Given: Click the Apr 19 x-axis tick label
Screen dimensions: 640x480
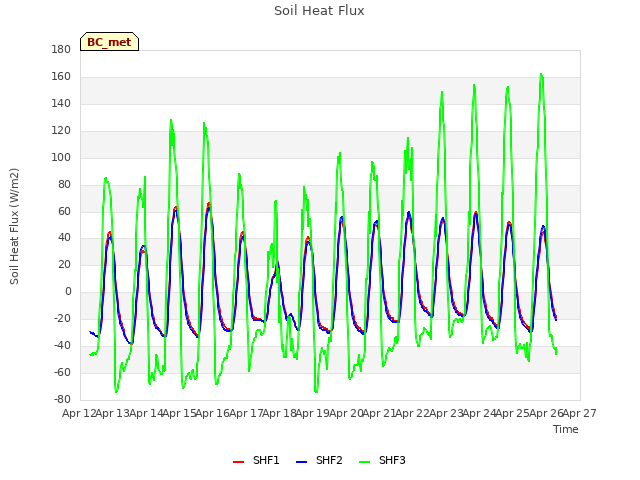Looking at the screenshot, I should coord(312,413).
